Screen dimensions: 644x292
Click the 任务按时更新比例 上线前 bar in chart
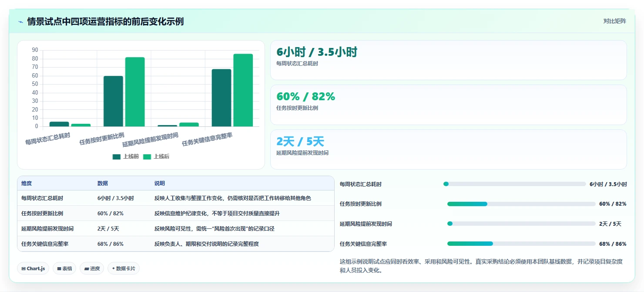(113, 101)
